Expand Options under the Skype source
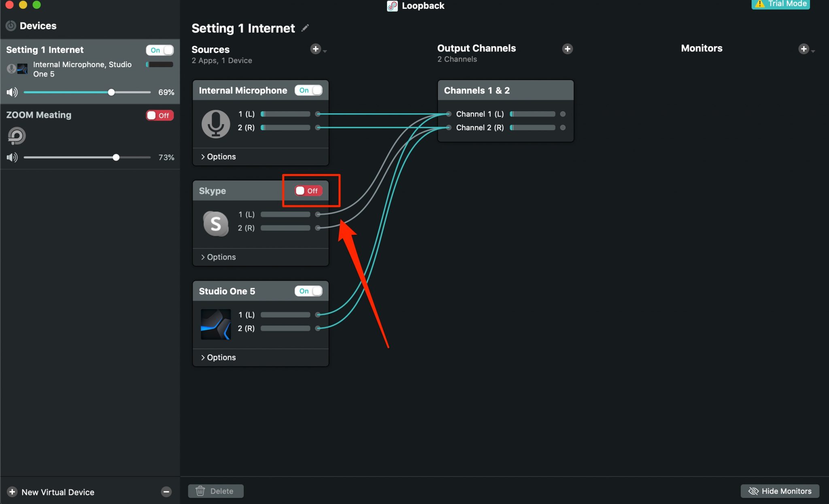The width and height of the screenshot is (829, 504). [x=219, y=257]
